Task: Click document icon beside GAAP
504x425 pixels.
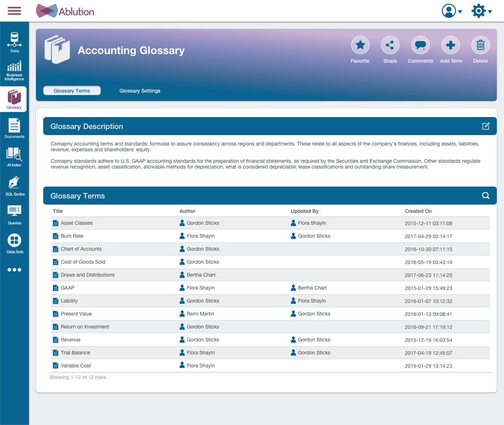Action: (x=55, y=288)
